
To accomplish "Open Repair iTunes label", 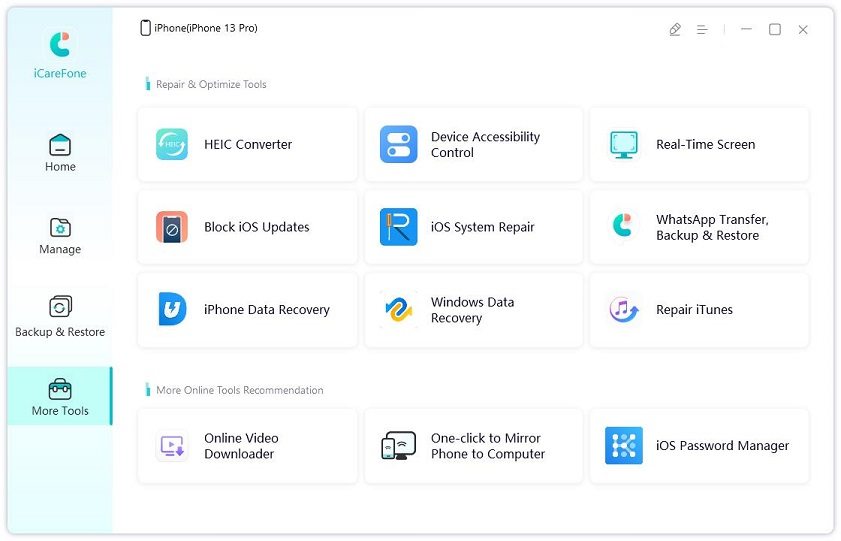I will pyautogui.click(x=694, y=309).
